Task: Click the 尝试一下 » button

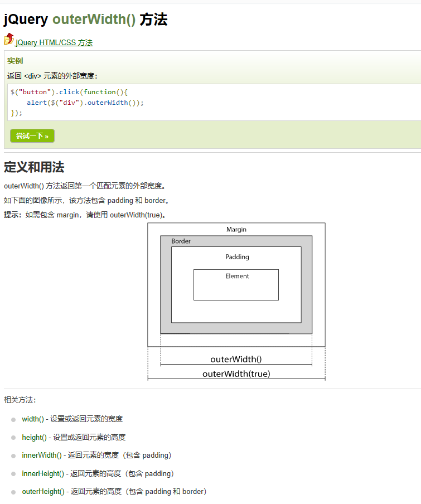Action: pos(32,135)
